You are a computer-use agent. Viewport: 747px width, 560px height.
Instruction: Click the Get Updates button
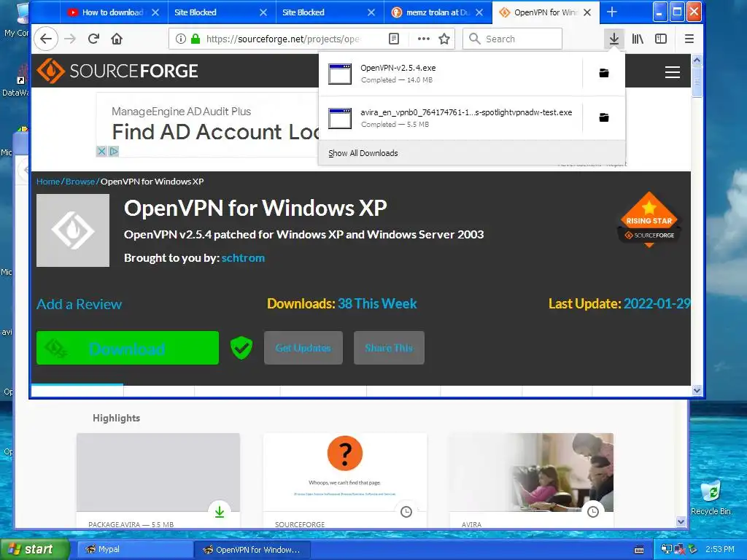(303, 348)
